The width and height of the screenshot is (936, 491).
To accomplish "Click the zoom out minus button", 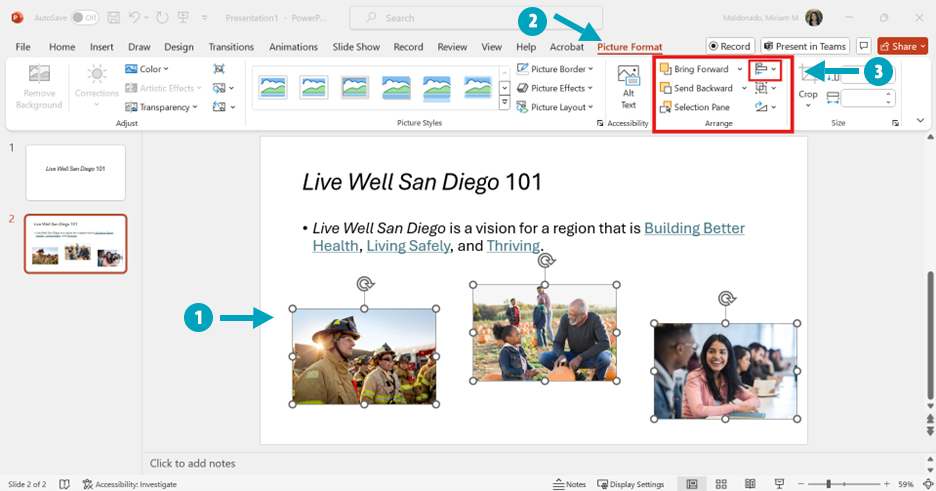I will [802, 484].
